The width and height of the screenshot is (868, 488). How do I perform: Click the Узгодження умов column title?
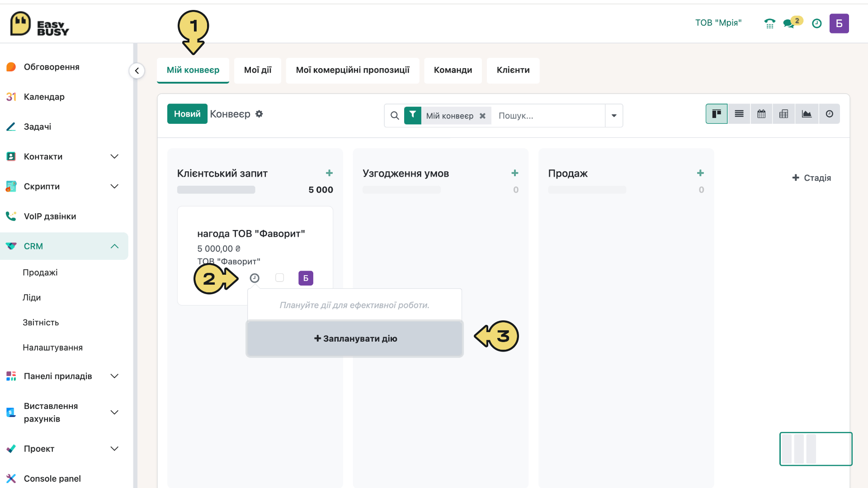[x=406, y=174]
